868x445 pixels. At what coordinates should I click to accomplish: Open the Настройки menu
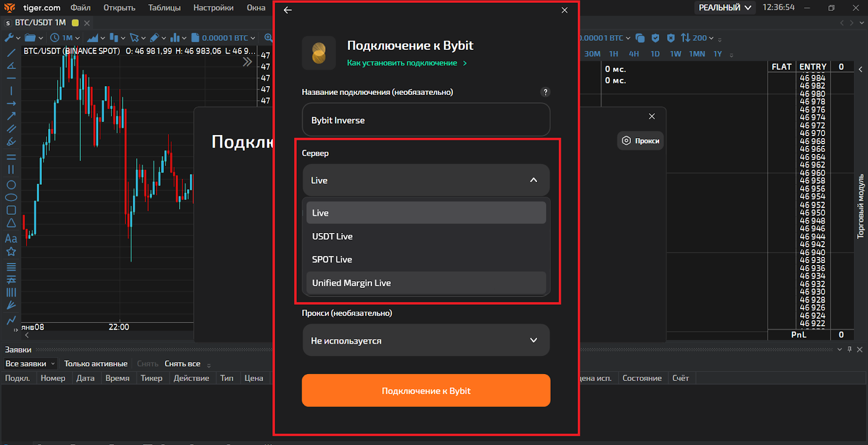tap(213, 8)
